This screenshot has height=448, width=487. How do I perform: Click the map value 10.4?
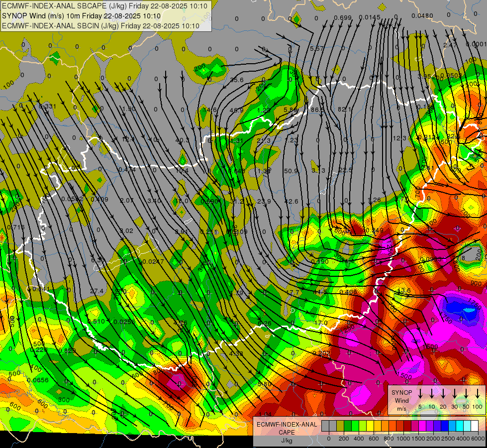pyautogui.click(x=182, y=171)
